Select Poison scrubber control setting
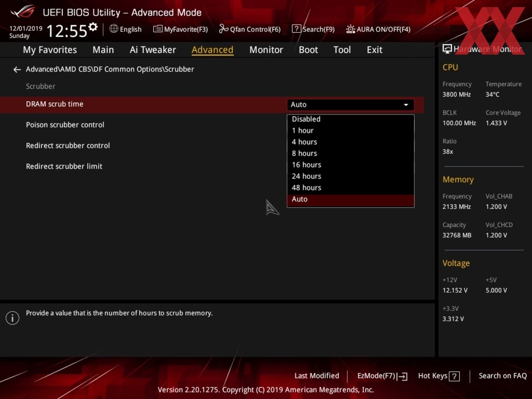This screenshot has height=399, width=532. click(65, 125)
